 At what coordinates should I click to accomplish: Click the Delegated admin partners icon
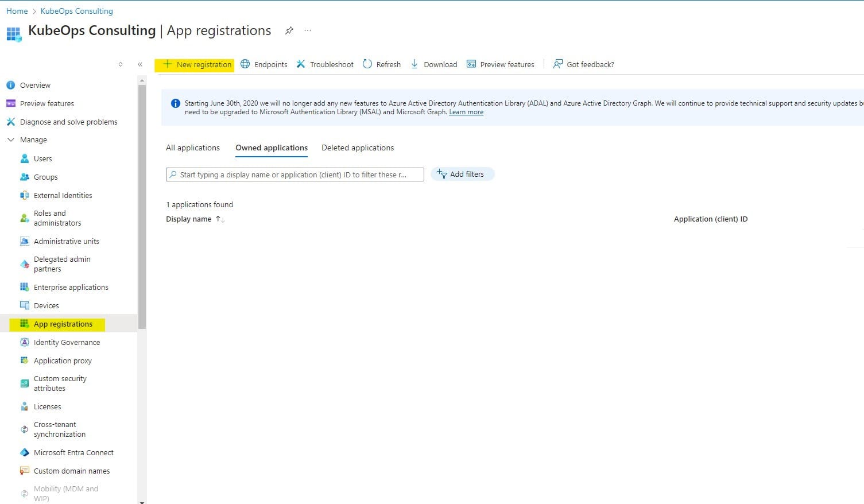[25, 264]
